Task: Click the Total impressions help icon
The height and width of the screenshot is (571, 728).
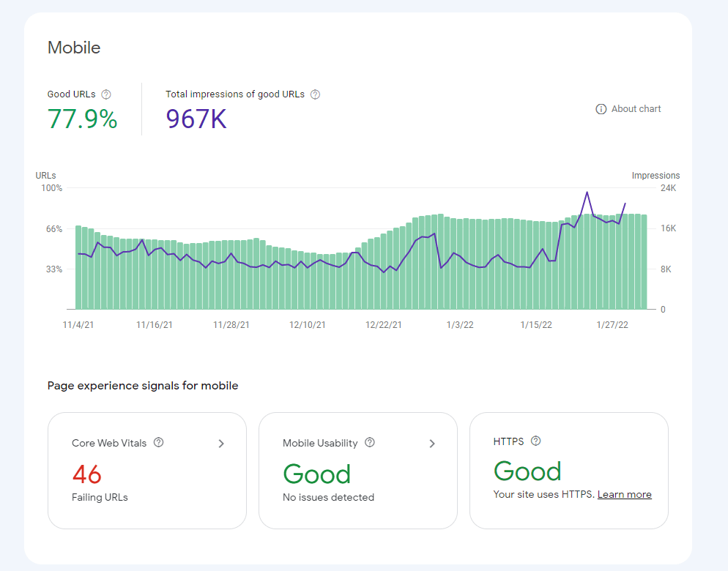Action: [315, 94]
